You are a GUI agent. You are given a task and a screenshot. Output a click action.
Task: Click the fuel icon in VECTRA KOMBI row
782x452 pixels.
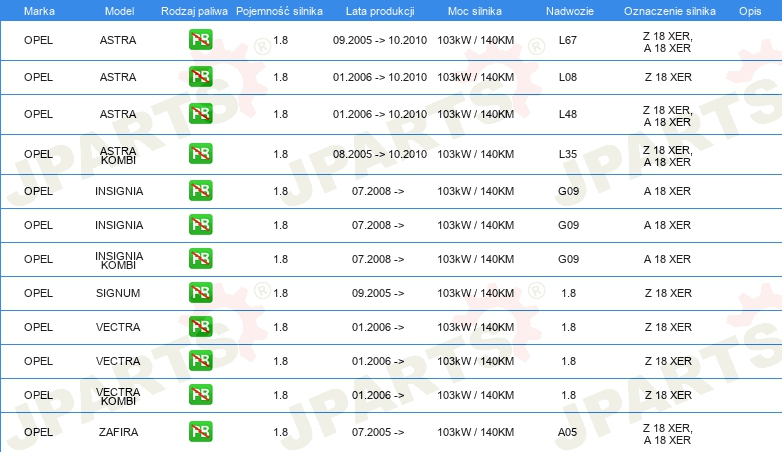[200, 395]
